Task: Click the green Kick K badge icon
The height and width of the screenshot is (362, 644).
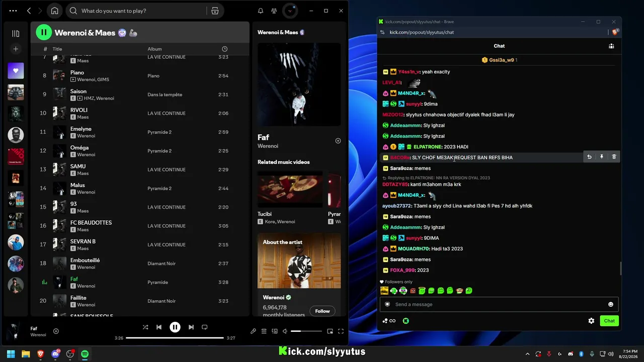Action: (x=406, y=321)
